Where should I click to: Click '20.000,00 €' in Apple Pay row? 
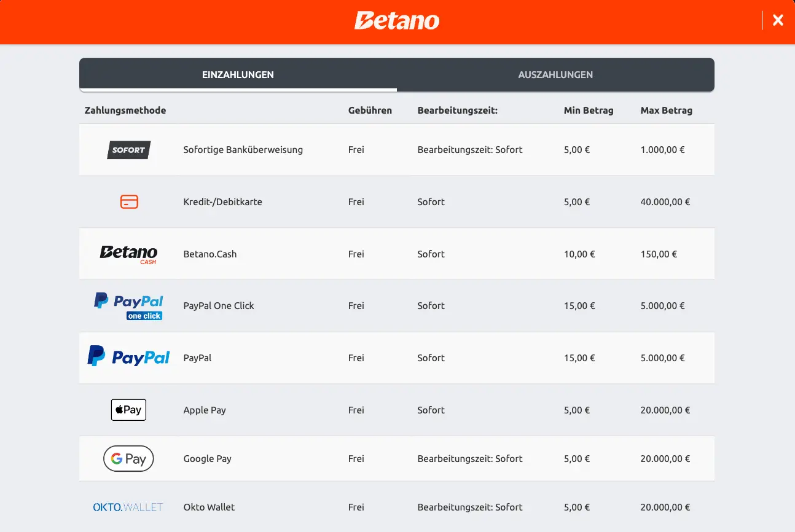665,410
